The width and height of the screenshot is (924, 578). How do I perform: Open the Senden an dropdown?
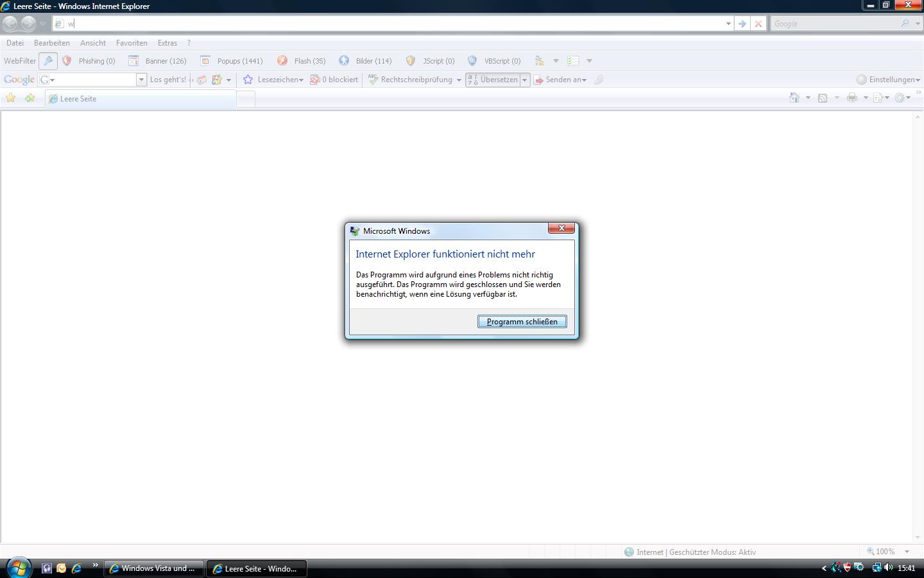click(560, 80)
